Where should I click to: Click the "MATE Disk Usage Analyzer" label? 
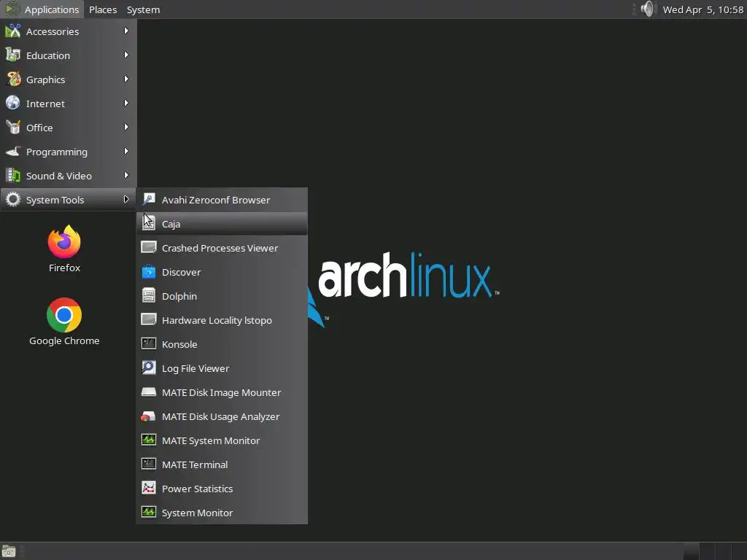[220, 416]
